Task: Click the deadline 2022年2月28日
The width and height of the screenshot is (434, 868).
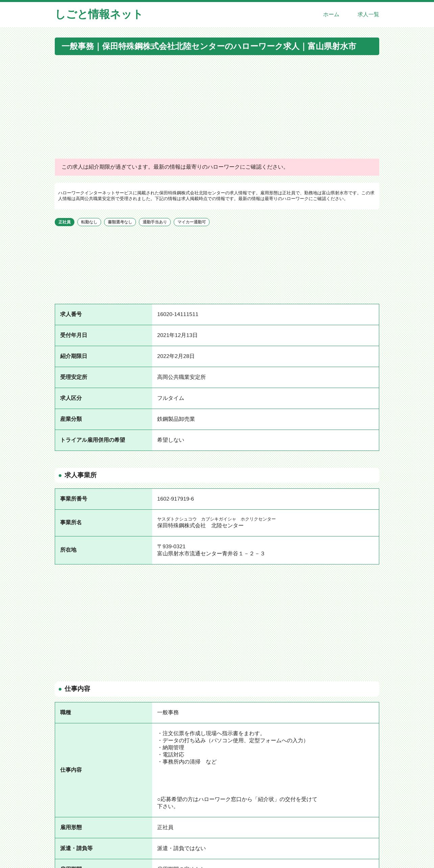Action: pyautogui.click(x=176, y=356)
